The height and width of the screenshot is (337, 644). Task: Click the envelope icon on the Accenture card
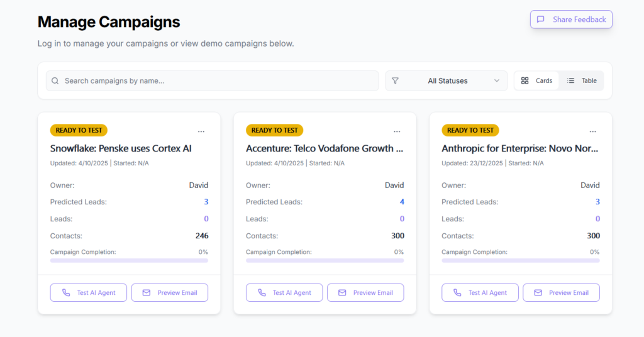[x=342, y=293]
